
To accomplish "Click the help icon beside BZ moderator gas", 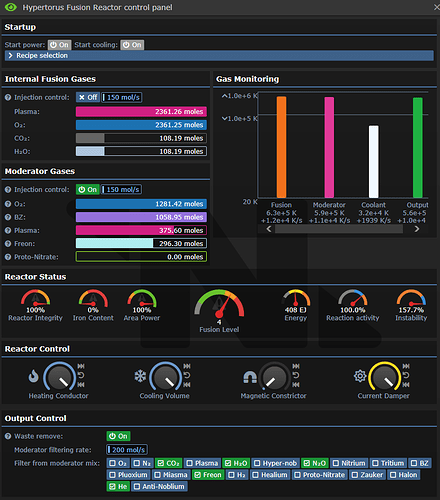I will [x=8, y=217].
